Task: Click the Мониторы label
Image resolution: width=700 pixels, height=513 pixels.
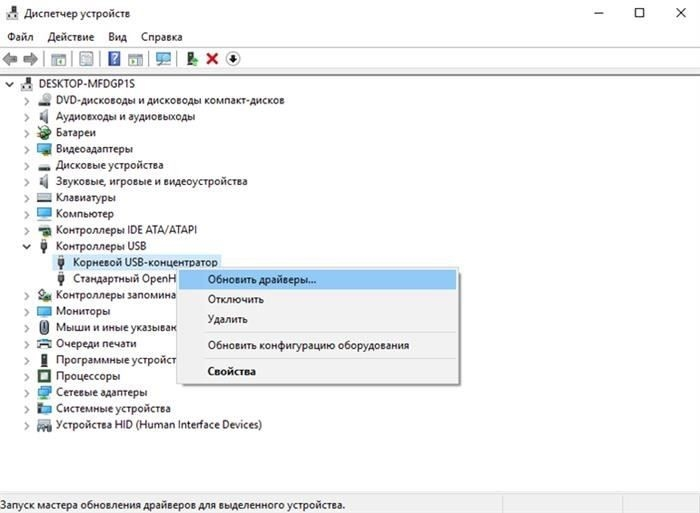Action: point(83,311)
